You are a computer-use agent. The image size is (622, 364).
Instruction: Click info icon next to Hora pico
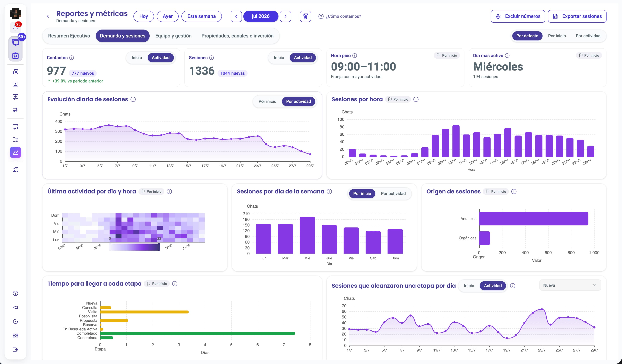click(355, 56)
